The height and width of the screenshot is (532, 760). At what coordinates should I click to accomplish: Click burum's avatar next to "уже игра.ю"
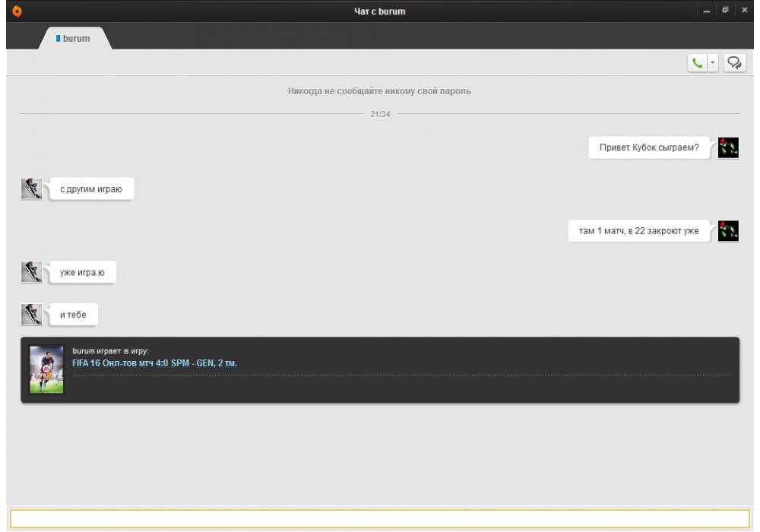tap(30, 271)
